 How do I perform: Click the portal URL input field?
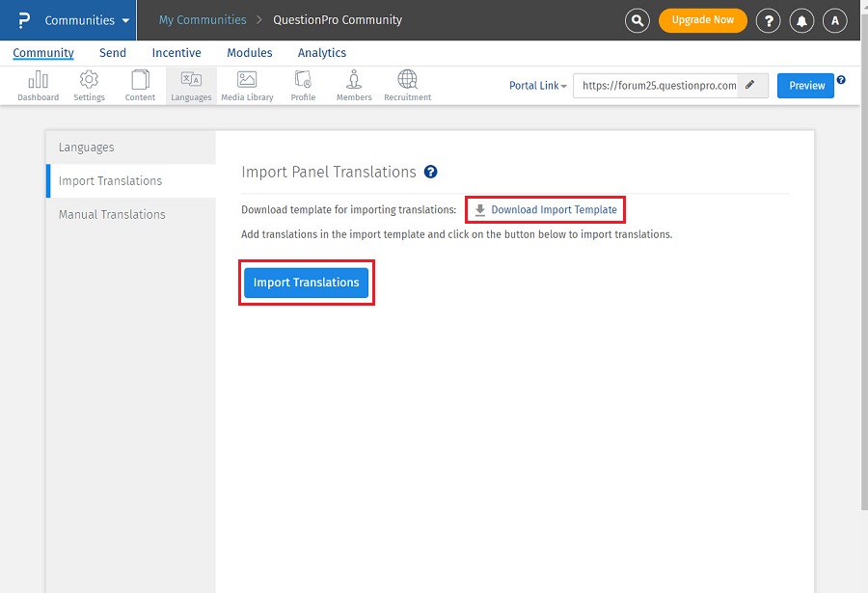[656, 86]
